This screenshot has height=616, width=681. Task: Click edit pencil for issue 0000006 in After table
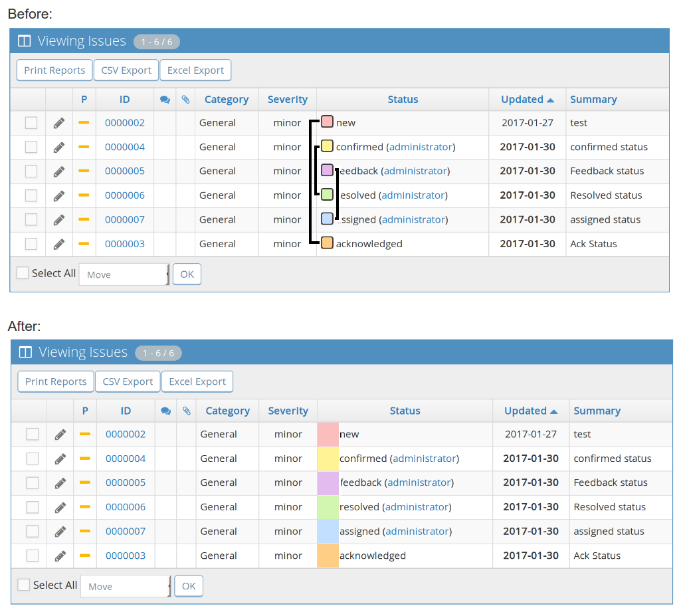(x=60, y=507)
